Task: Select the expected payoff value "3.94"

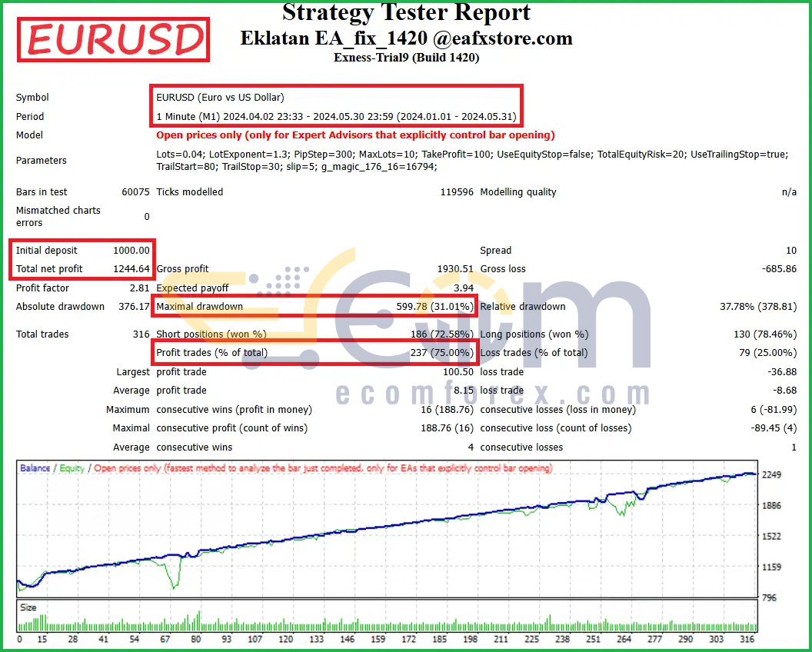Action: [464, 288]
